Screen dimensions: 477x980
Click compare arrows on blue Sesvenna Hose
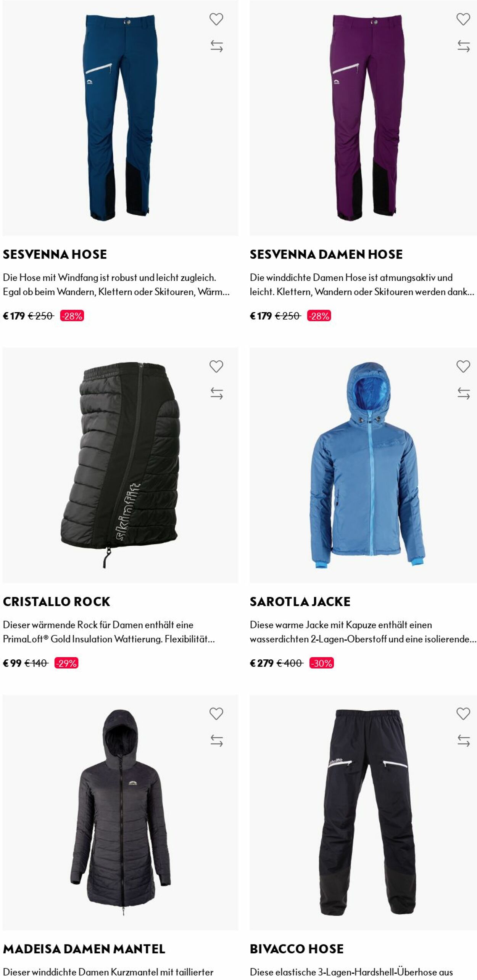pos(216,46)
